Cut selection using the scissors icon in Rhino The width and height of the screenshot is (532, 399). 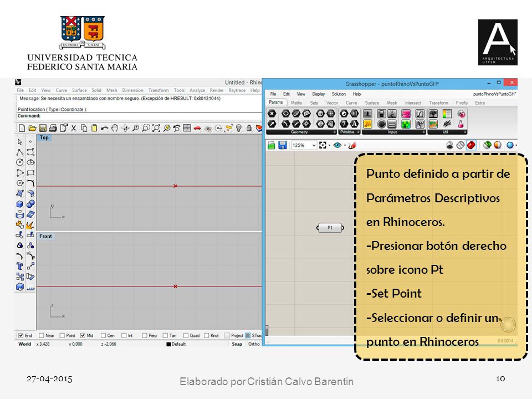tap(74, 128)
